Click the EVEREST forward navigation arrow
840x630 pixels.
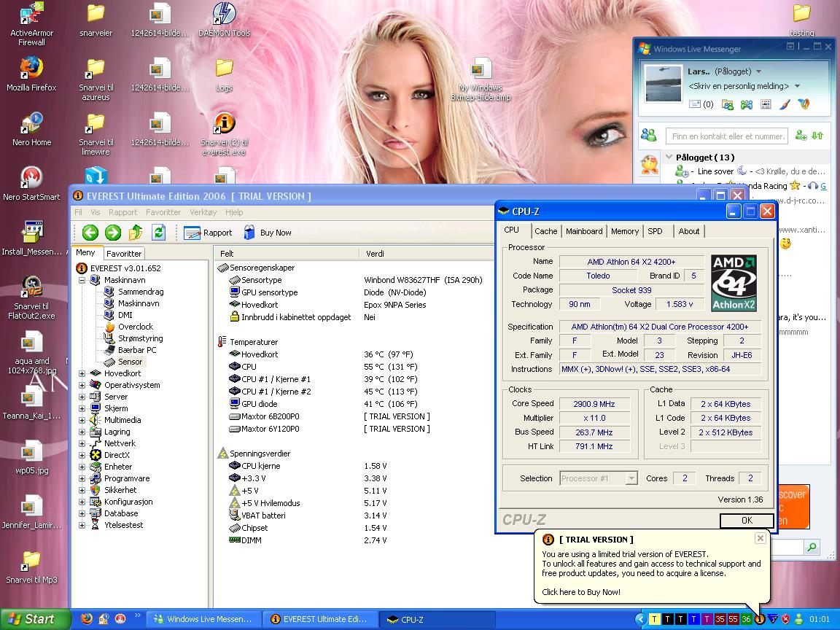tap(112, 233)
